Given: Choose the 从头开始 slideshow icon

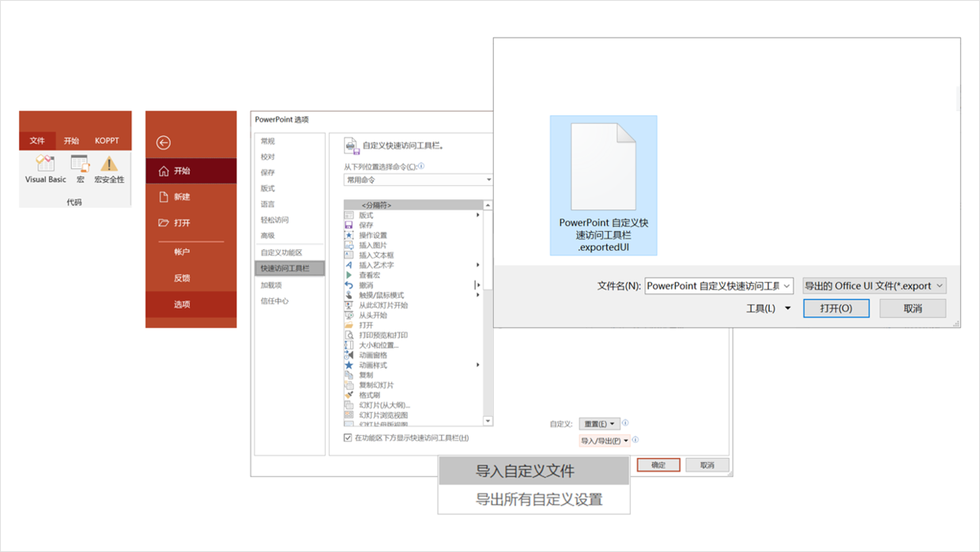Looking at the screenshot, I should click(349, 316).
